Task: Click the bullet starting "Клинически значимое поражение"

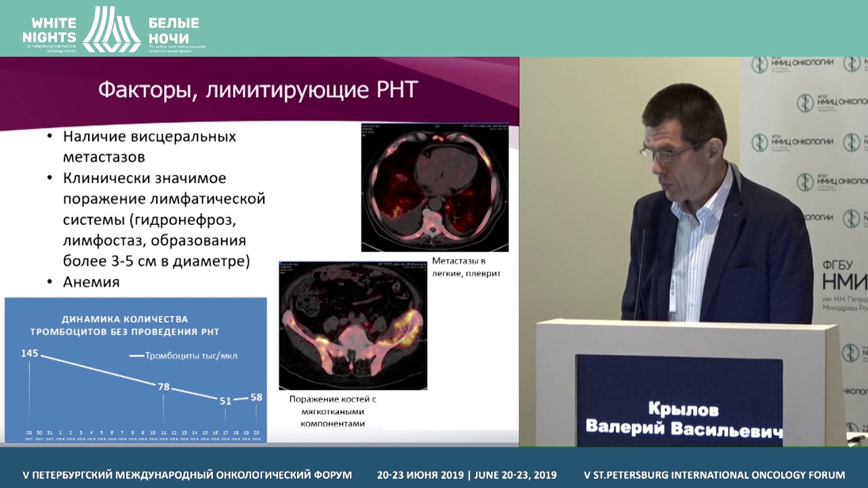Action: 163,220
